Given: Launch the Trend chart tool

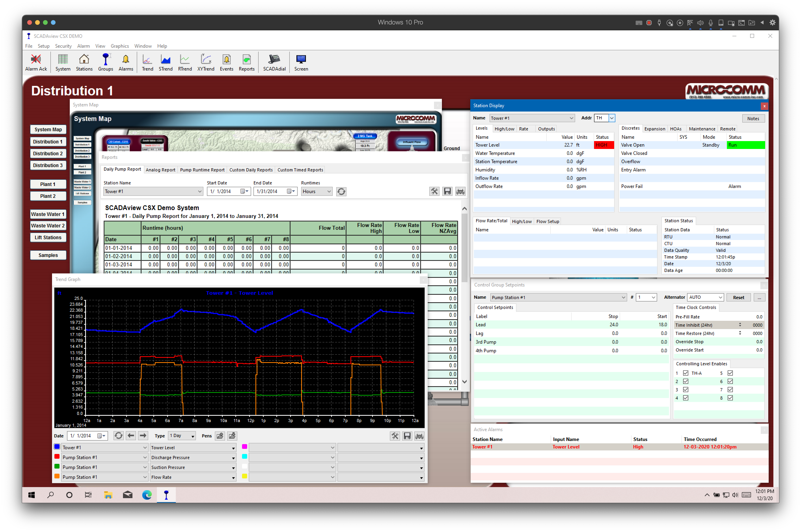Looking at the screenshot, I should pos(147,62).
